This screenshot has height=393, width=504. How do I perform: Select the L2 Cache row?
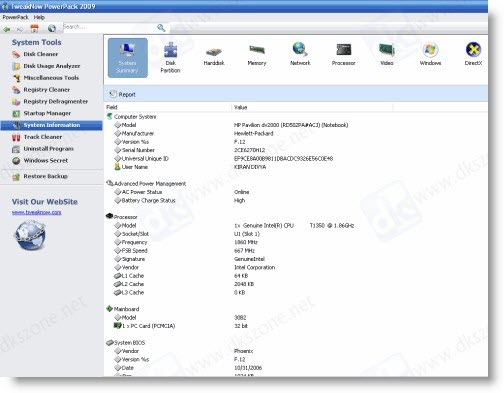pyautogui.click(x=296, y=284)
